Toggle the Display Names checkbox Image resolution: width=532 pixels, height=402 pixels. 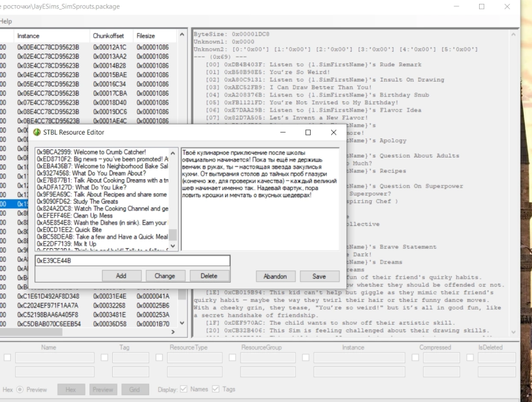184,389
